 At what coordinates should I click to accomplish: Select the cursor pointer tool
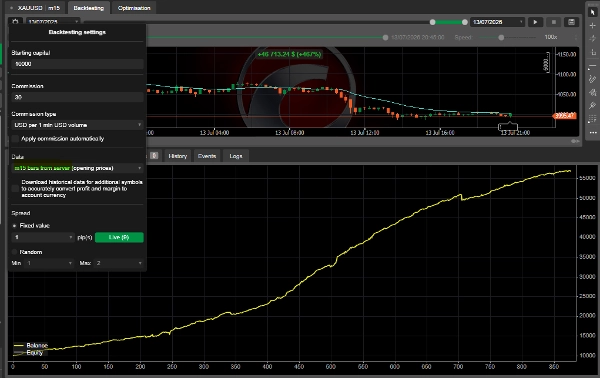pyautogui.click(x=593, y=12)
